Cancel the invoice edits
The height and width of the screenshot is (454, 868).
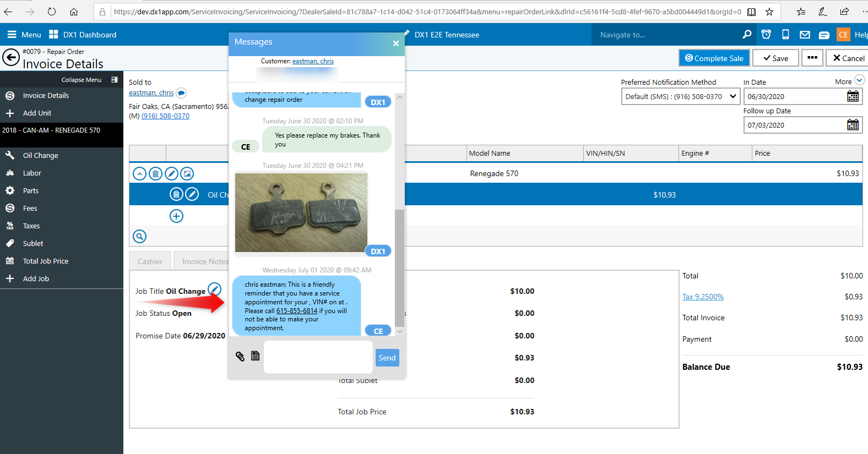(848, 58)
